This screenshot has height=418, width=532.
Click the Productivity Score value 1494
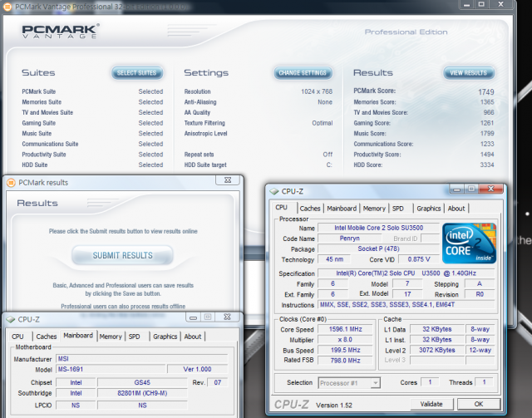(487, 155)
